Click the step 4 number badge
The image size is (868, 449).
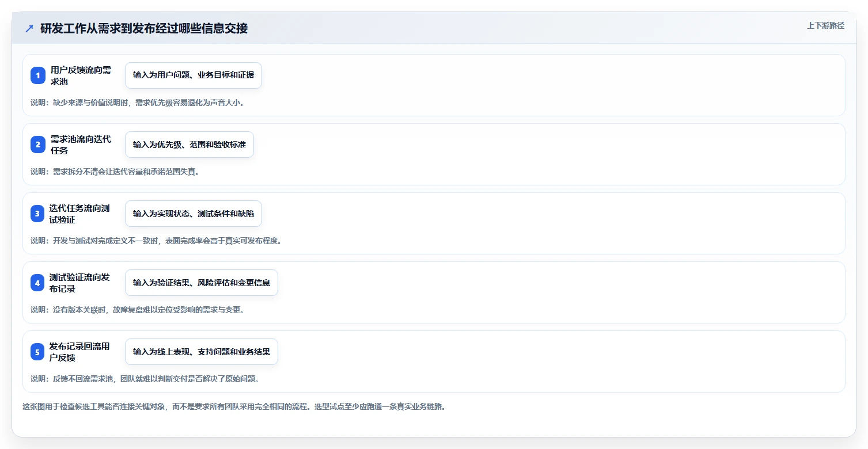(x=37, y=283)
